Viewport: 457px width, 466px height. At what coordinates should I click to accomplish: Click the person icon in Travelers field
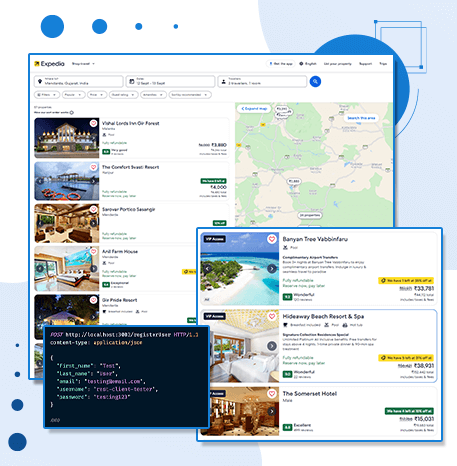tap(223, 81)
